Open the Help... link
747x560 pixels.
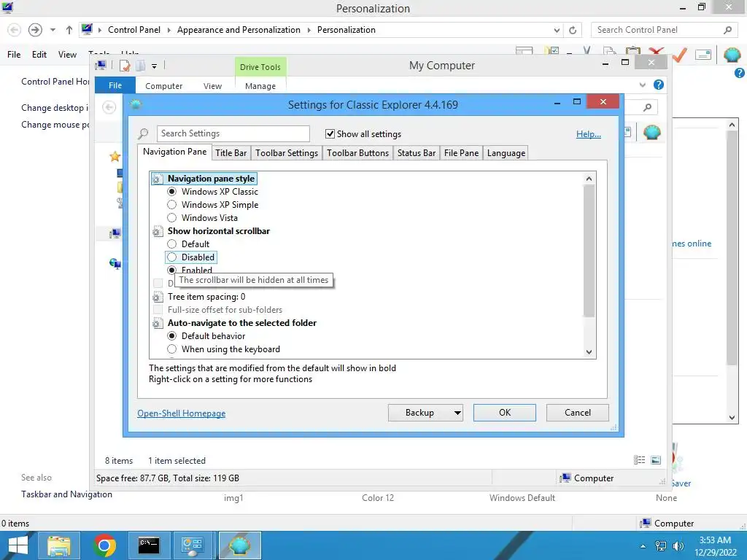tap(589, 134)
